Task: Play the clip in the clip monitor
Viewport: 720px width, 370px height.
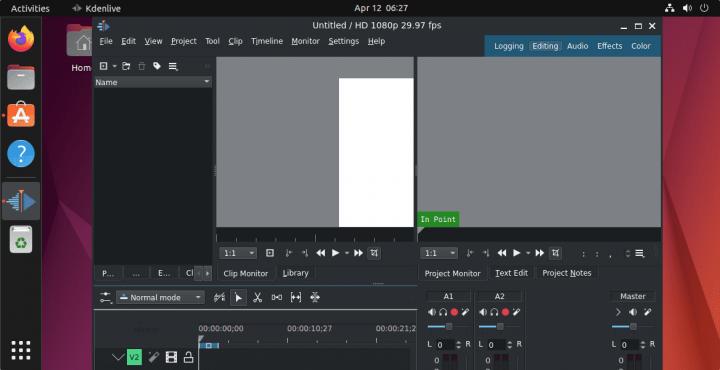Action: [x=336, y=253]
